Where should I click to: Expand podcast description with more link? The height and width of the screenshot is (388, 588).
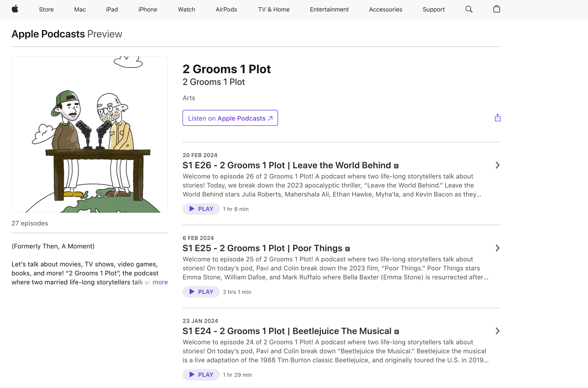pyautogui.click(x=160, y=282)
